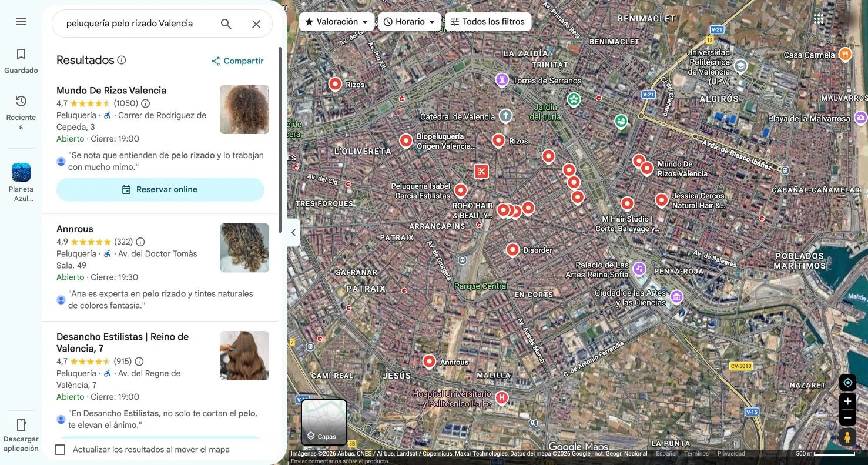Open the Annrous result listing
The height and width of the screenshot is (465, 868).
pos(75,229)
